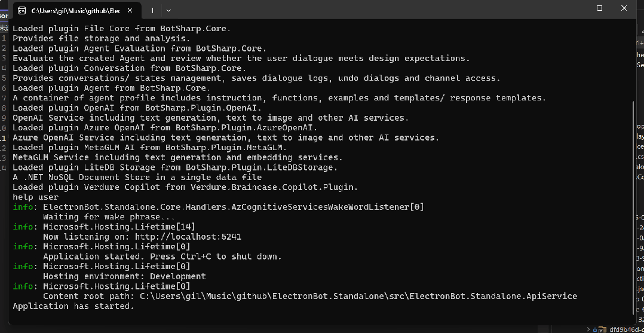Viewport: 644px width, 333px height.
Task: Click 'Application started. Press Ctrl+C to shut down.'
Action: [162, 256]
